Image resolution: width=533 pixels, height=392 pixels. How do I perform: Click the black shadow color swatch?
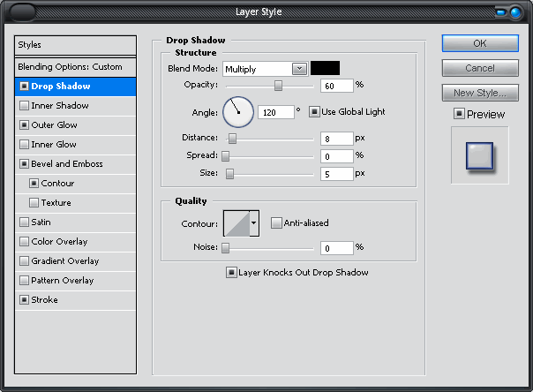[x=325, y=68]
